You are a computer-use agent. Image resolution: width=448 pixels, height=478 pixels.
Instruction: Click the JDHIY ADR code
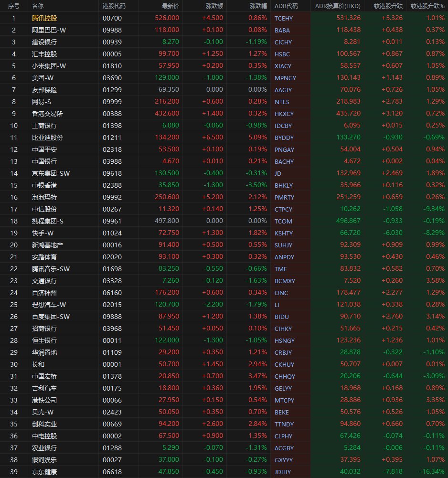pyautogui.click(x=283, y=472)
